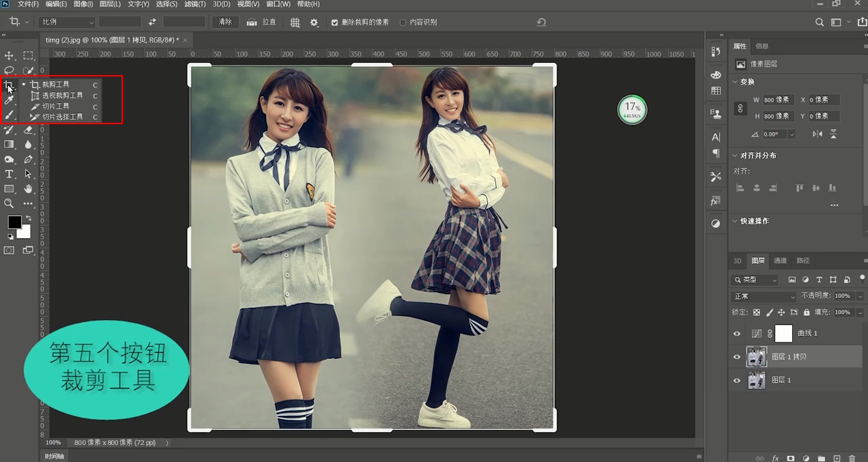Flip horizontal icon in Properties panel
This screenshot has height=462, width=868.
(818, 134)
